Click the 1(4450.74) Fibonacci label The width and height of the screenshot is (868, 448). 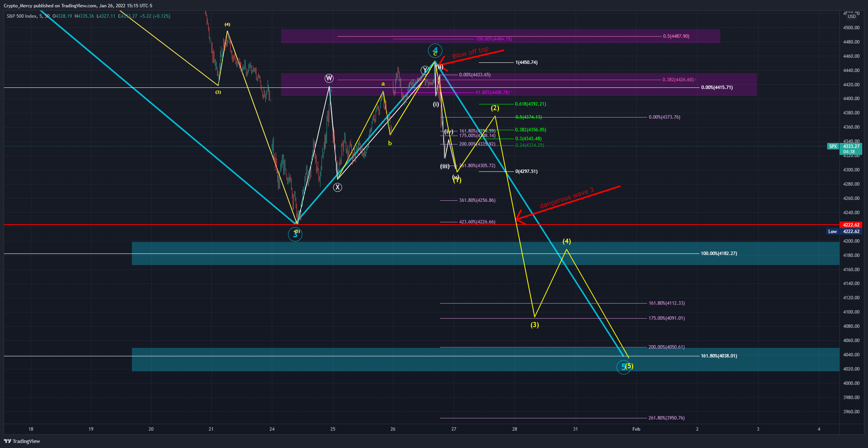526,62
